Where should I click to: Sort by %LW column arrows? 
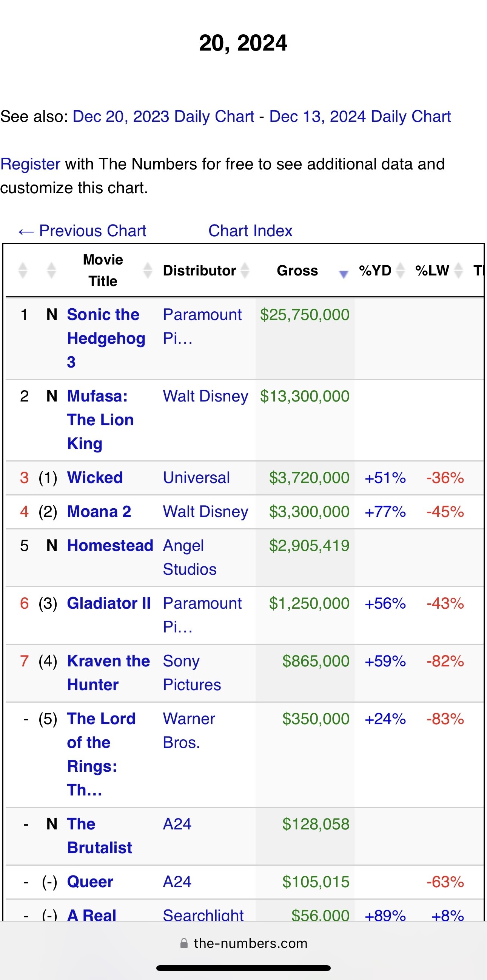(x=459, y=270)
